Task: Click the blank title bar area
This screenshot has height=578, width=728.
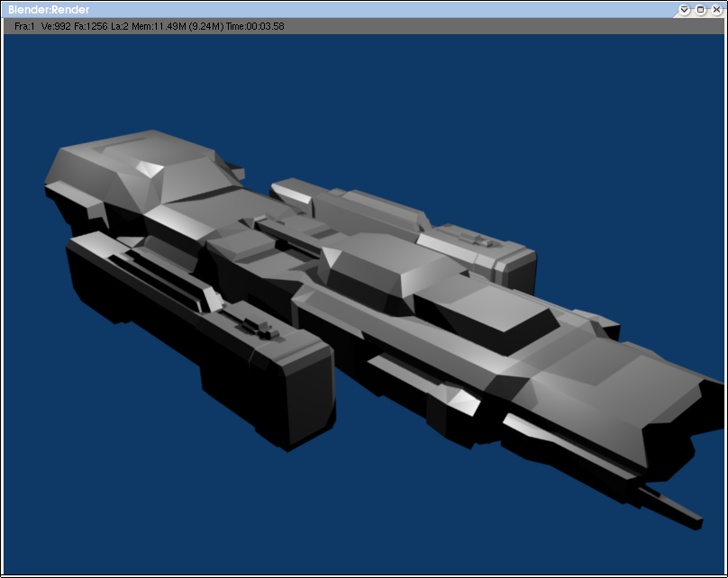Action: pyautogui.click(x=360, y=9)
